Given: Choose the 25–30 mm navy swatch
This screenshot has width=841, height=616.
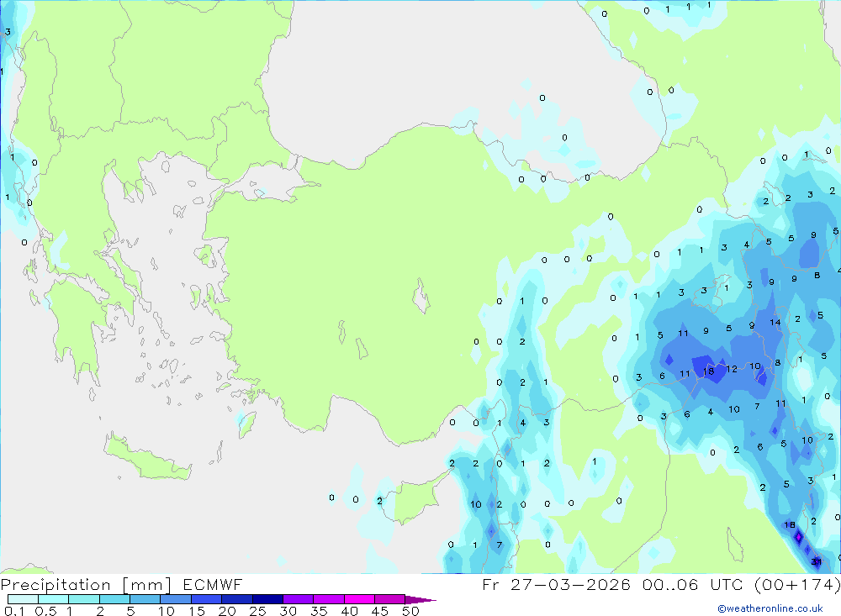Looking at the screenshot, I should (267, 599).
